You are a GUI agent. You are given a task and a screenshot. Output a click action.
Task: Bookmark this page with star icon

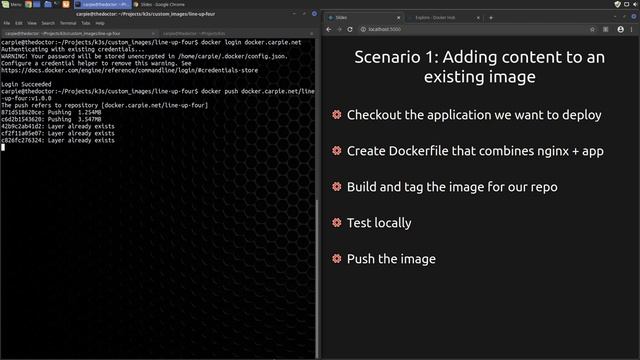592,29
